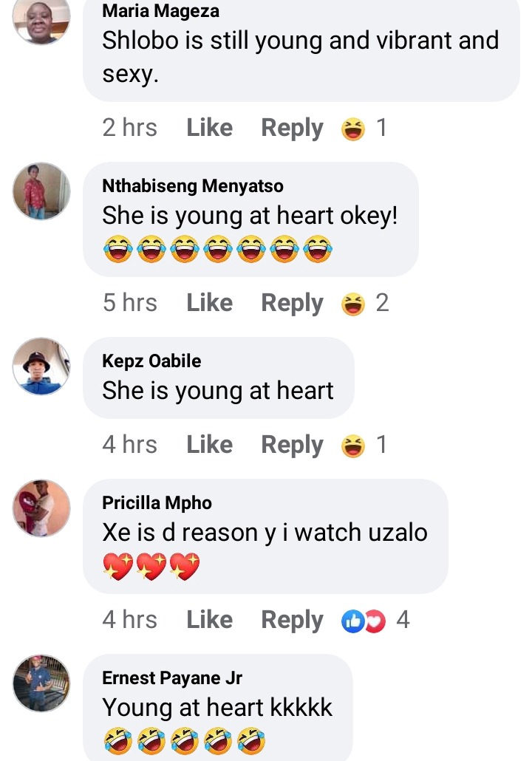The image size is (532, 761).
Task: Like Maria Mageza's comment
Action: pos(210,128)
